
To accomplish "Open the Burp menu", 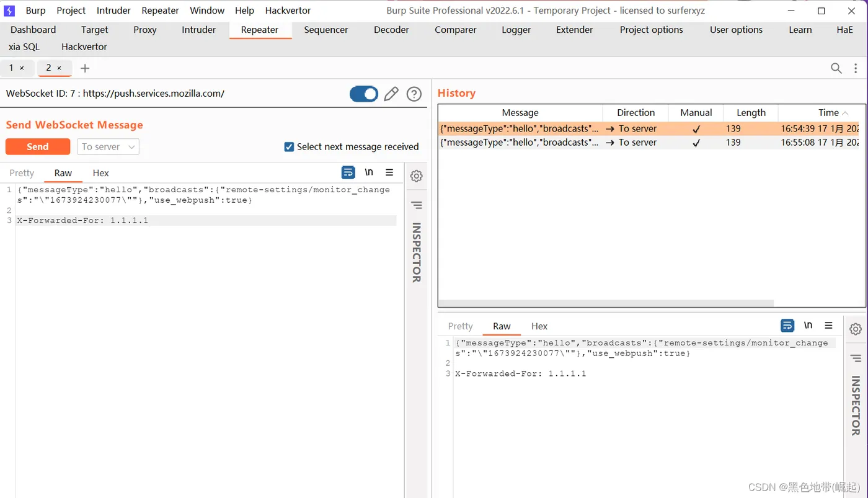I will point(35,11).
